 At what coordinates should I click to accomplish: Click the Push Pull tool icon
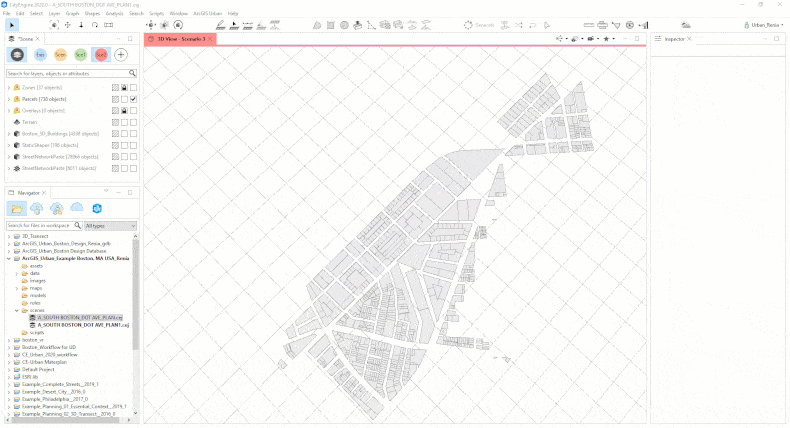coord(358,25)
